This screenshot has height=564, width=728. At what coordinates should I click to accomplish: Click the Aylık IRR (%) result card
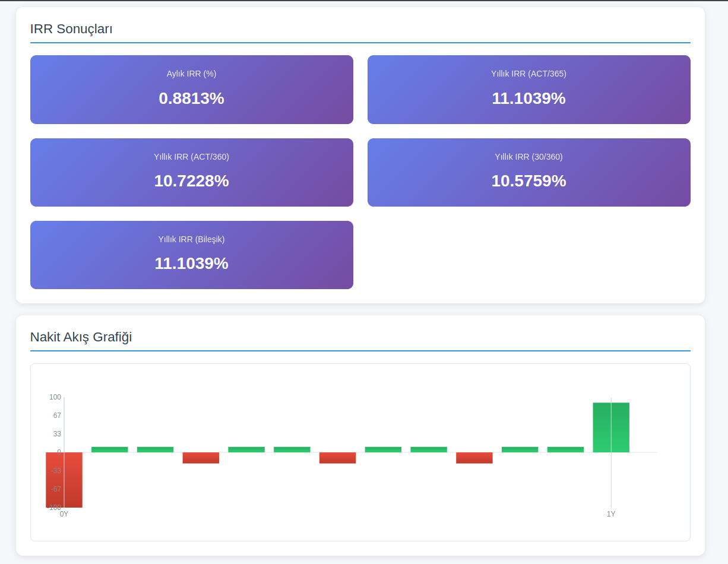point(191,89)
